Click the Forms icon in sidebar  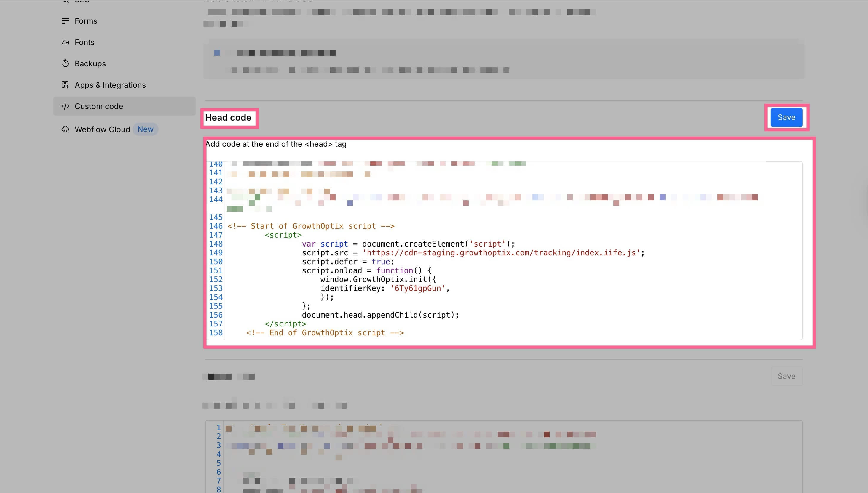pos(65,21)
